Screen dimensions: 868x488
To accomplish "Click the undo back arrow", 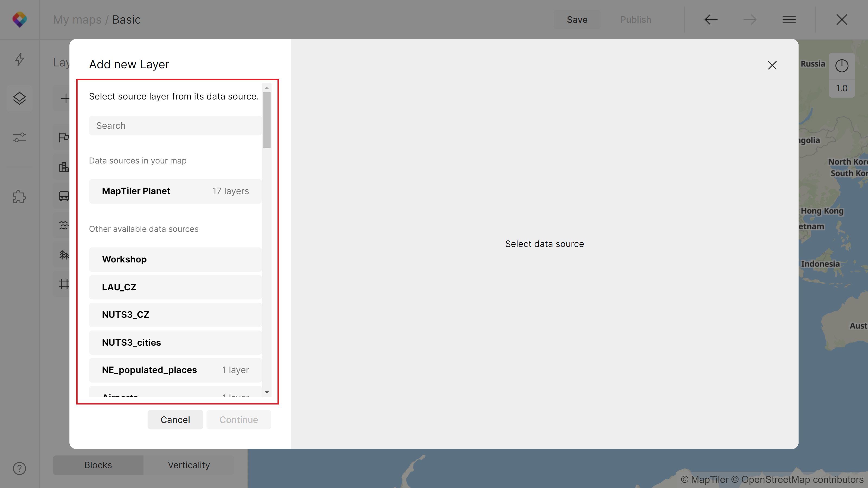I will pos(711,20).
